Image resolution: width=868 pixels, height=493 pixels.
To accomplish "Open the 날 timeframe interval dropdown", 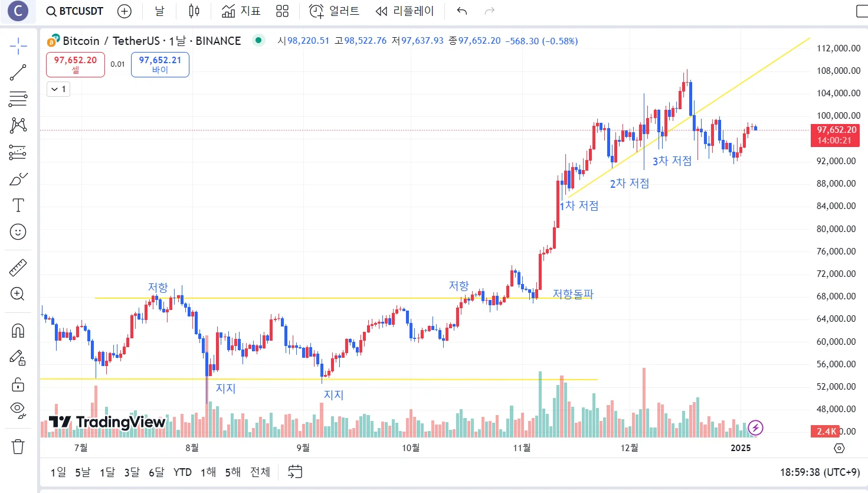I will coord(159,11).
